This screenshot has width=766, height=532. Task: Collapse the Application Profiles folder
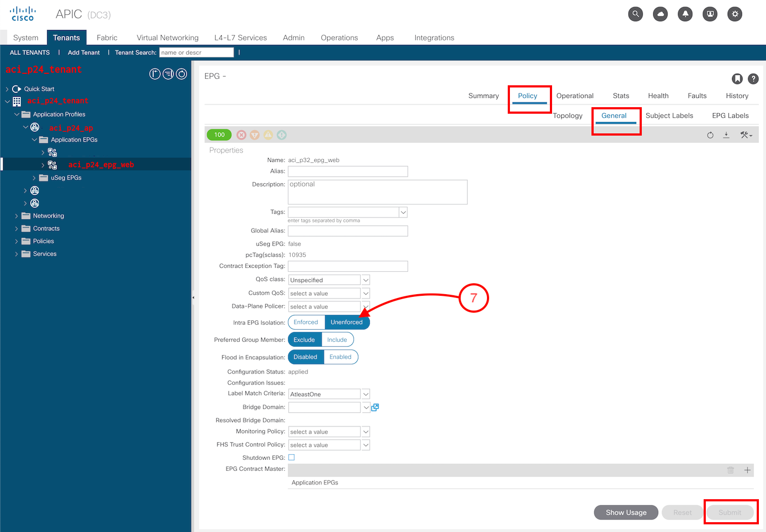point(16,114)
